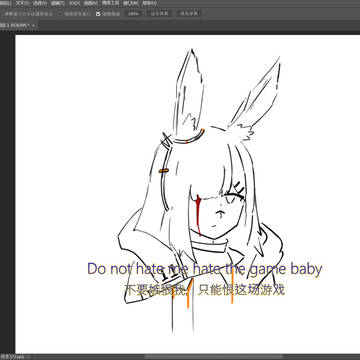Click the 适合屏幕 button
This screenshot has height=360, width=360.
tap(159, 14)
